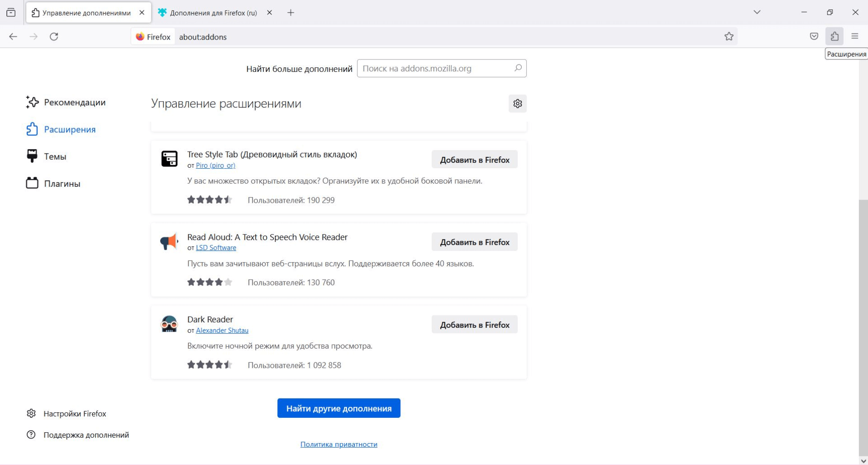Click the Tree Style Tab extension icon
Viewport: 868px width, 465px height.
point(169,159)
